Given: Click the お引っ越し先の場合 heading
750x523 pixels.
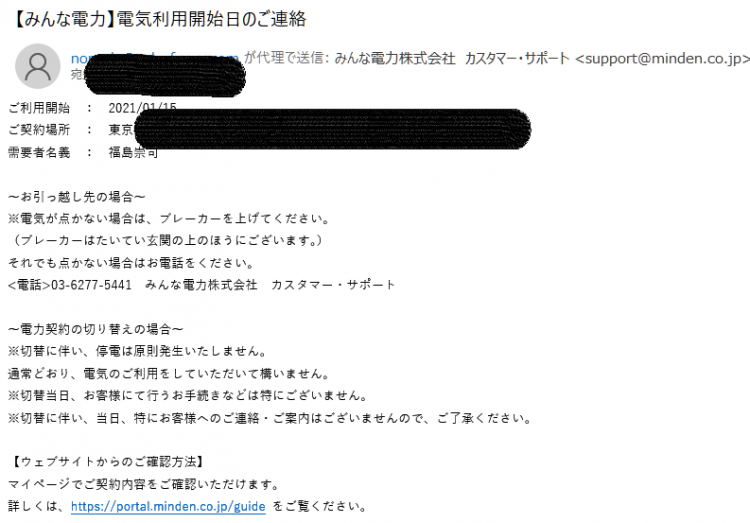Looking at the screenshot, I should tap(77, 197).
